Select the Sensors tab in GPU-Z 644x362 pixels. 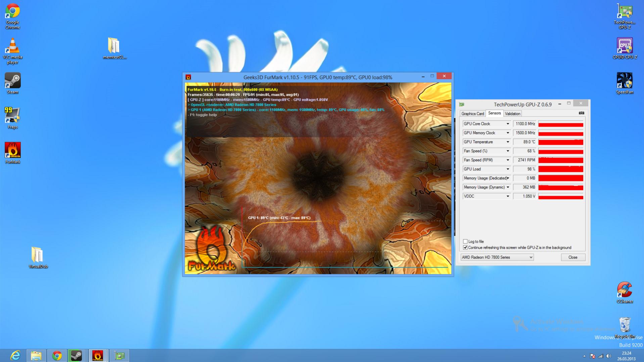click(494, 113)
